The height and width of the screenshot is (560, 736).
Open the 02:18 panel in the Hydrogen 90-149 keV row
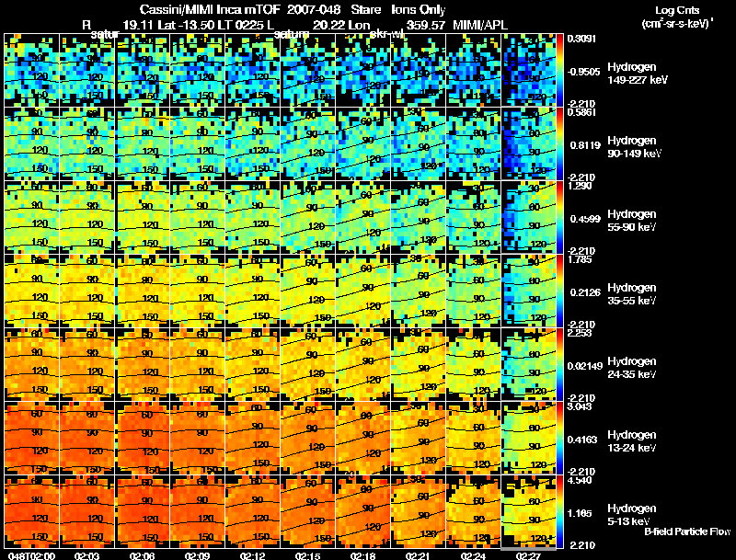363,143
